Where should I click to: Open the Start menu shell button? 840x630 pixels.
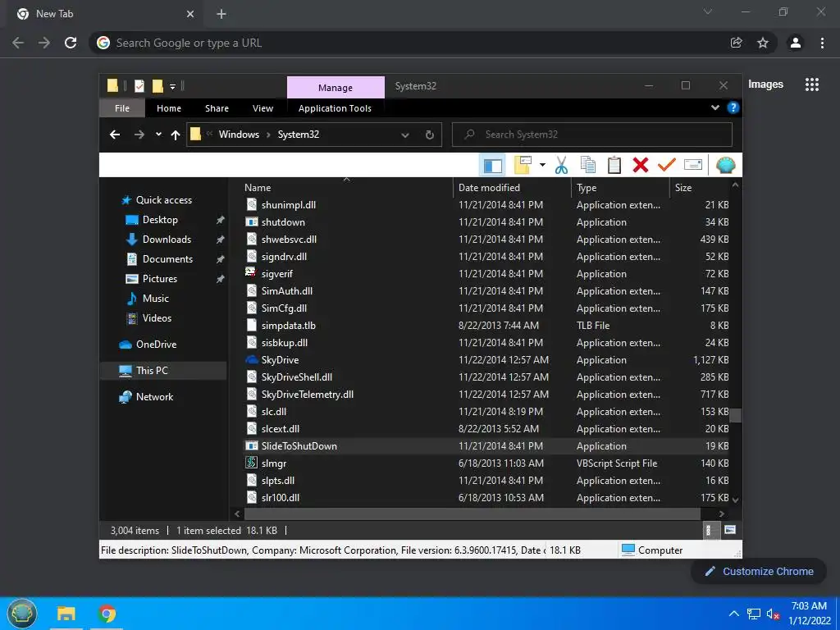(x=22, y=614)
